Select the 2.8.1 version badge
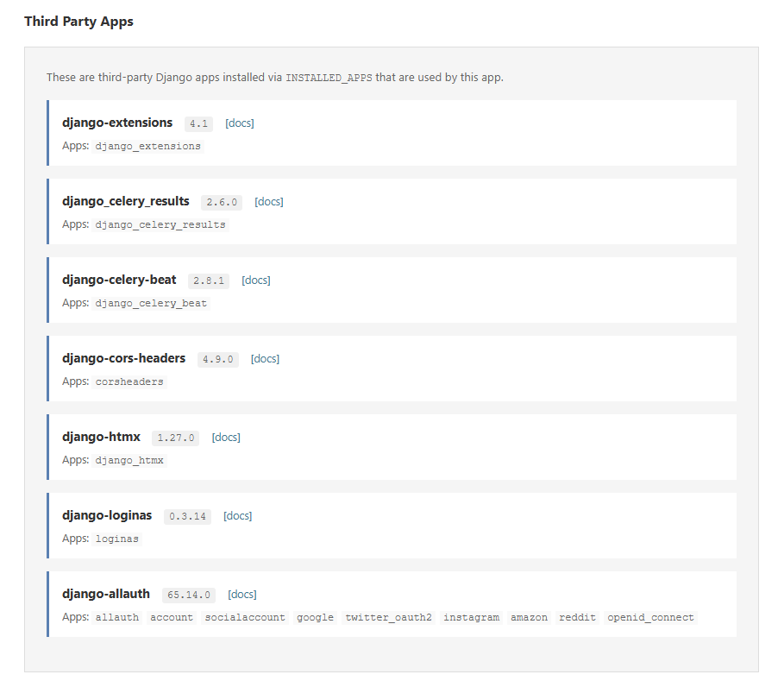 [x=209, y=280]
